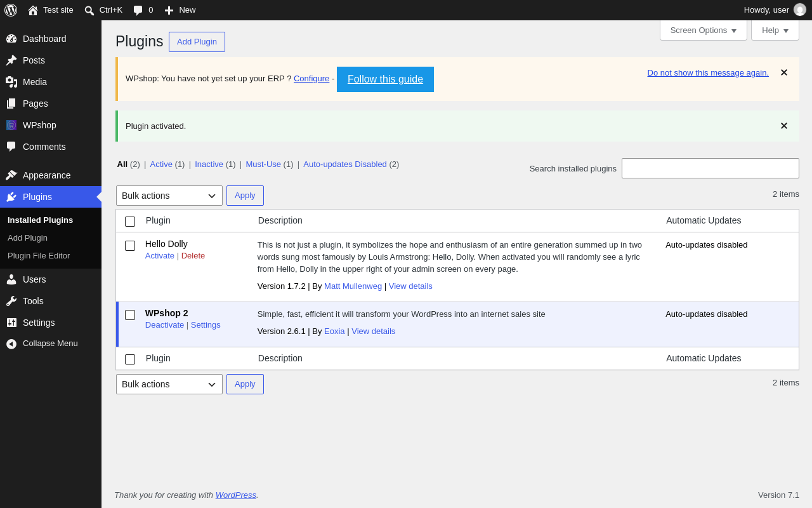Viewport: 812px width, 508px height.
Task: Click the Dashboard gauge icon in sidebar
Action: [11, 39]
